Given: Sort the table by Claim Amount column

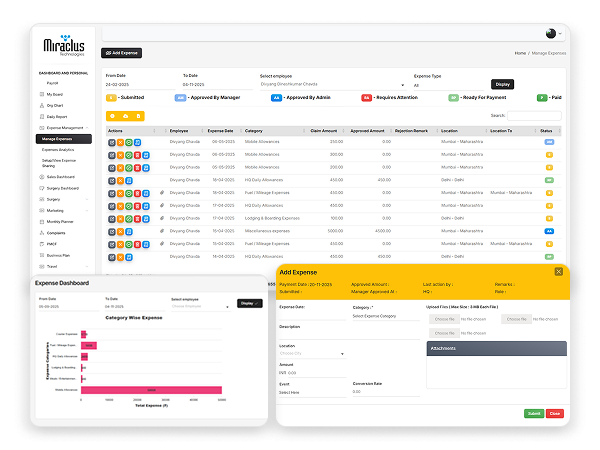Looking at the screenshot, I should (x=326, y=131).
